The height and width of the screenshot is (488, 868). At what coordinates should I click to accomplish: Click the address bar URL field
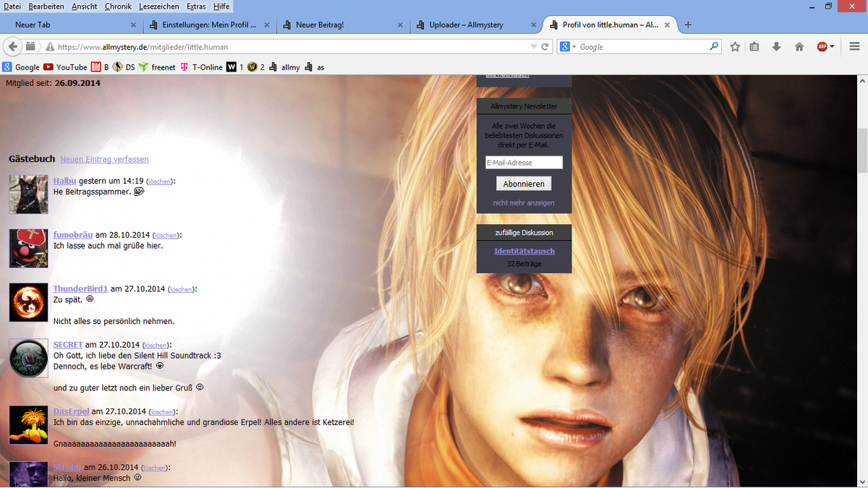pyautogui.click(x=292, y=47)
